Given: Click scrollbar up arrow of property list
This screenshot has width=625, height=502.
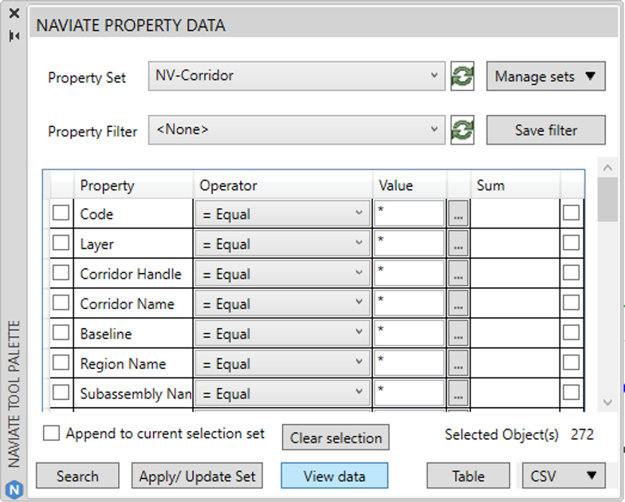Looking at the screenshot, I should coord(607,167).
